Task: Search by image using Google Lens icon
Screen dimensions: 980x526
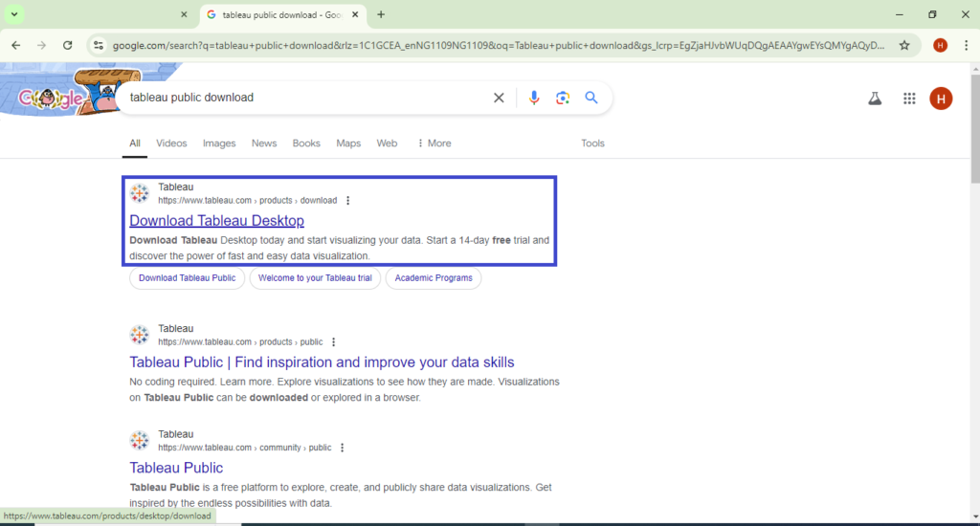Action: [563, 98]
